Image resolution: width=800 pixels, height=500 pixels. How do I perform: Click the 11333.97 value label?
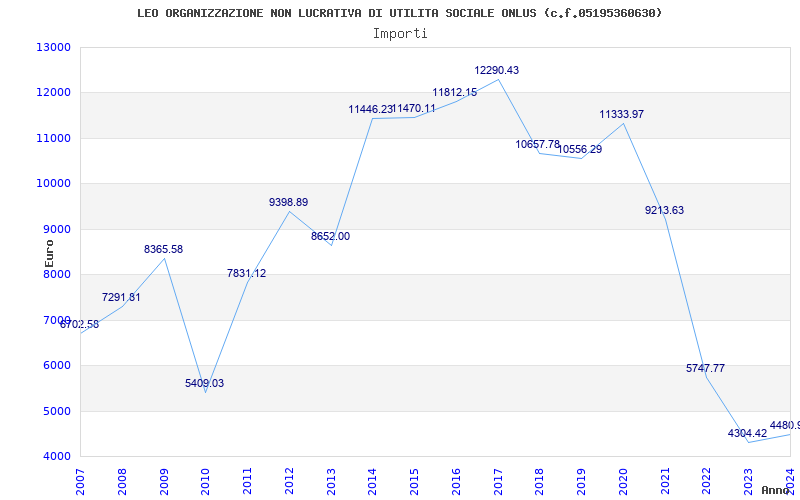[622, 115]
